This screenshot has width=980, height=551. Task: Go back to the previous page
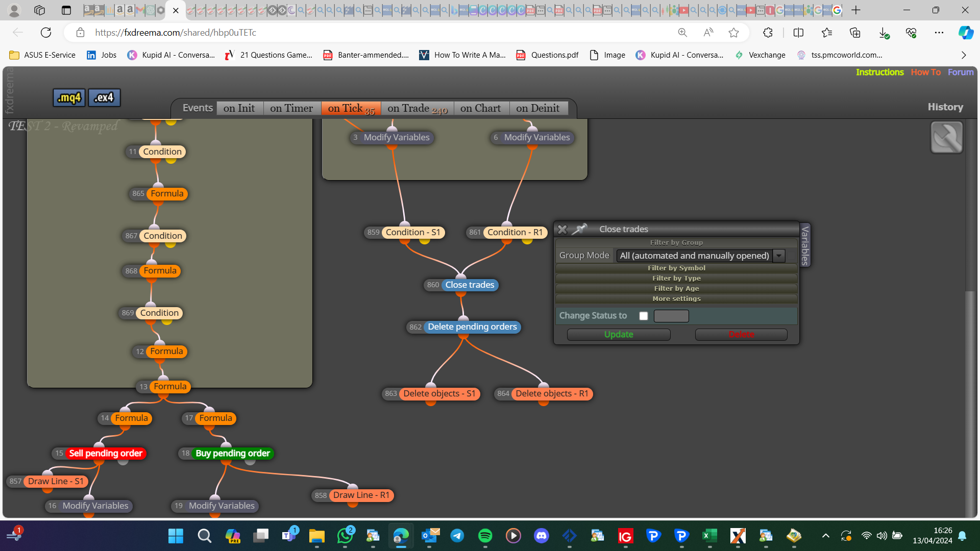point(18,33)
